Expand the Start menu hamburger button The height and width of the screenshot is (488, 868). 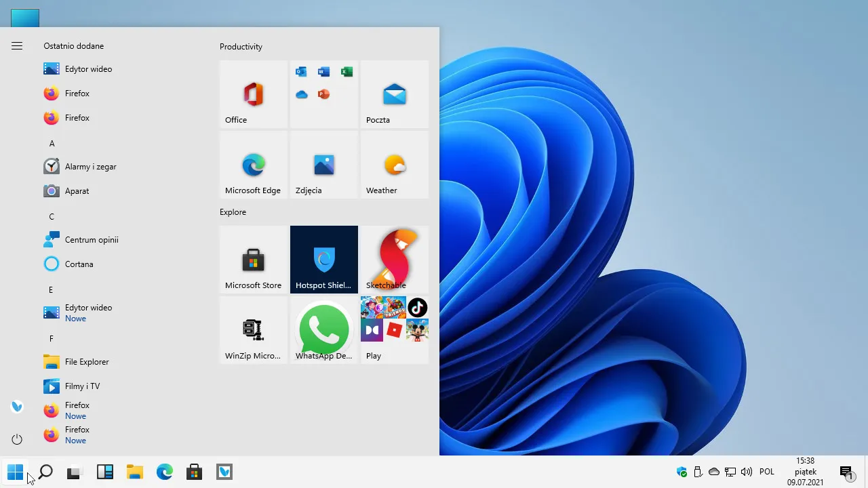click(17, 46)
